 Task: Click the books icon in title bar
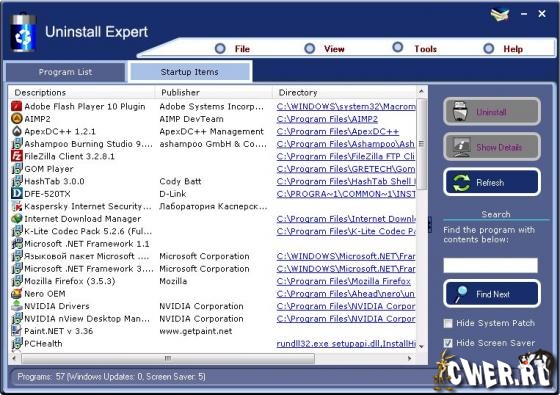(500, 15)
